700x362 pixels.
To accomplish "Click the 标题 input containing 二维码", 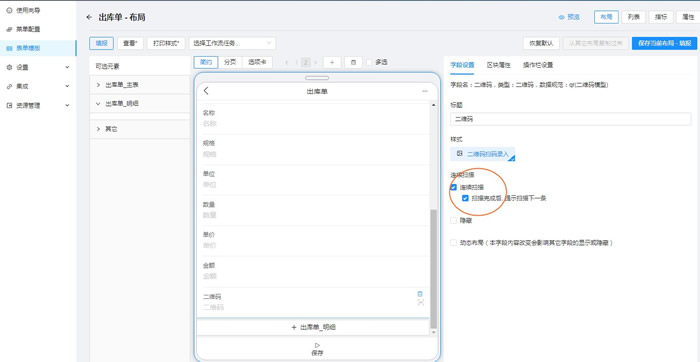I will [x=571, y=119].
